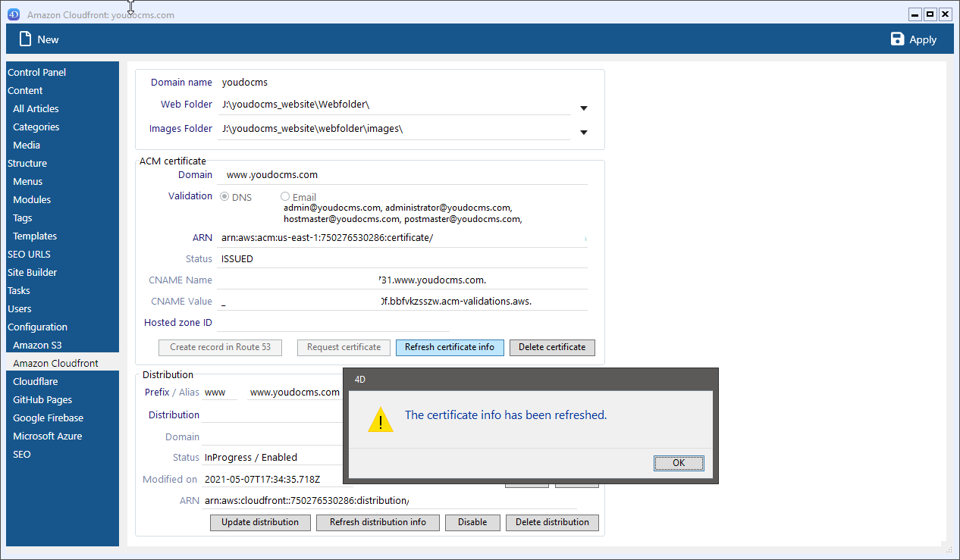Viewport: 960px width, 560px height.
Task: Click the Images Folder path field
Action: point(394,129)
